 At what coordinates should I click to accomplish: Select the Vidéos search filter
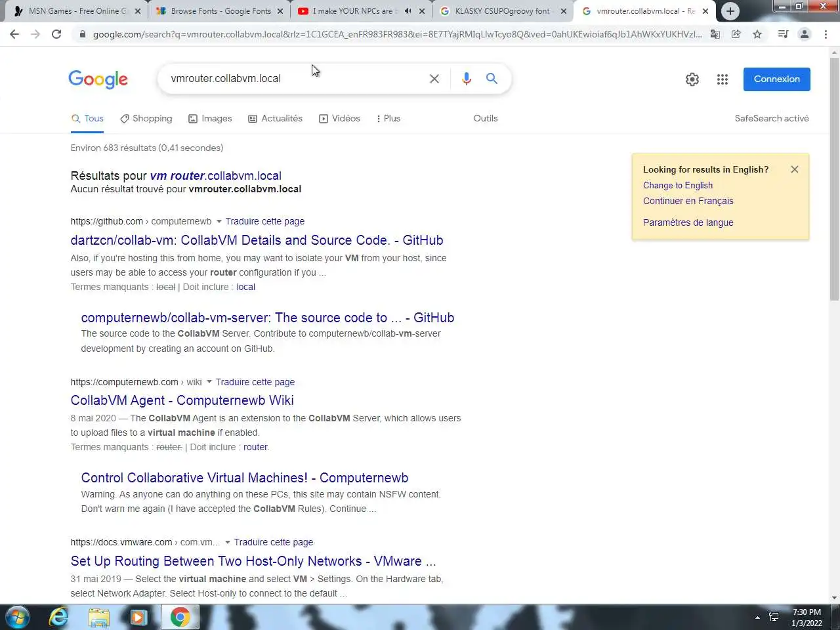click(339, 119)
